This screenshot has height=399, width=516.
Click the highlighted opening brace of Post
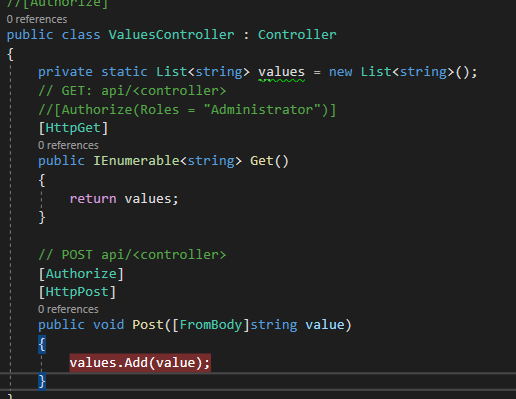coord(42,344)
